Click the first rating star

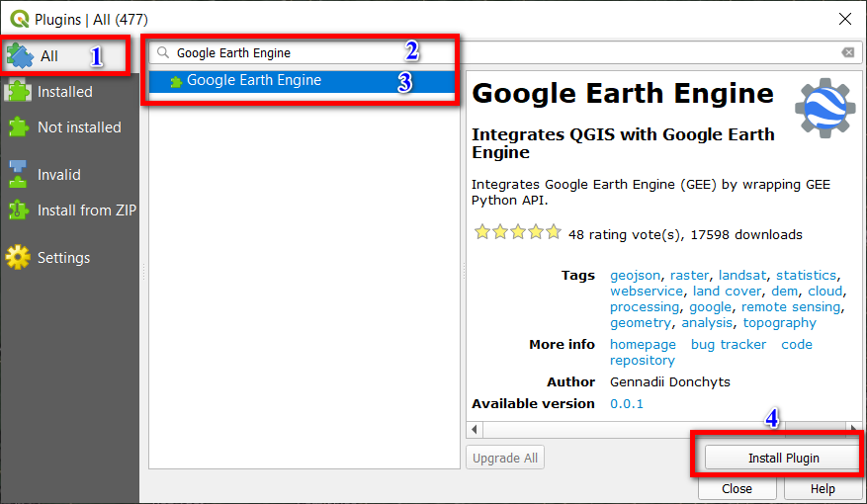[x=482, y=232]
